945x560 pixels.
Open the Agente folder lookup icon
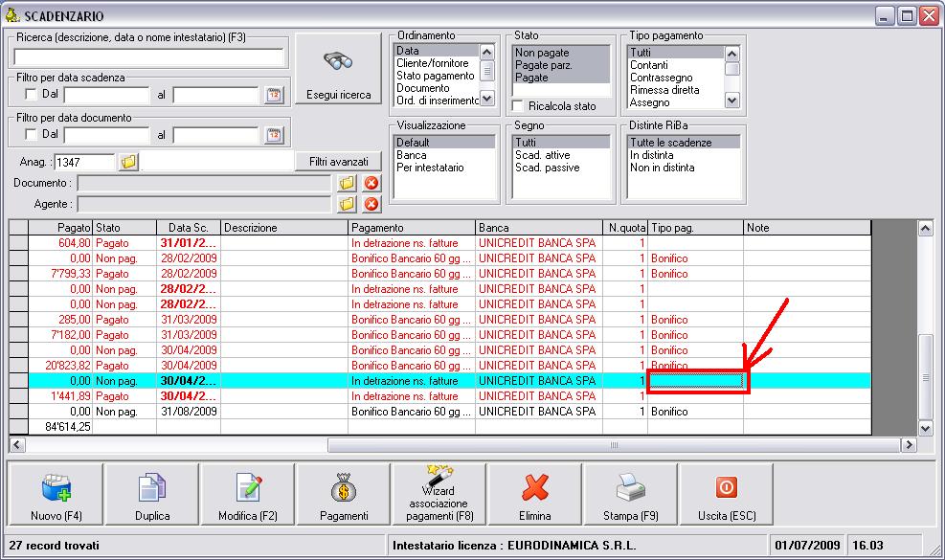[x=348, y=204]
